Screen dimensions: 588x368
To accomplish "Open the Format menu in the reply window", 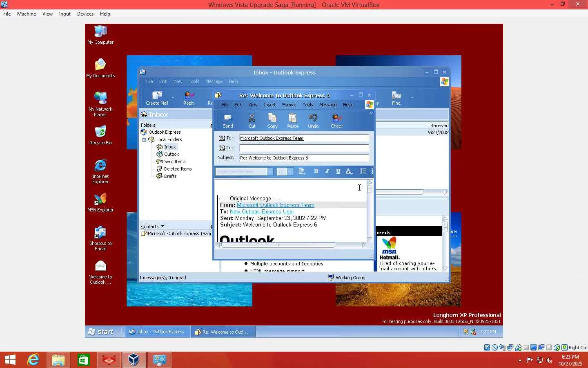I will [x=289, y=105].
